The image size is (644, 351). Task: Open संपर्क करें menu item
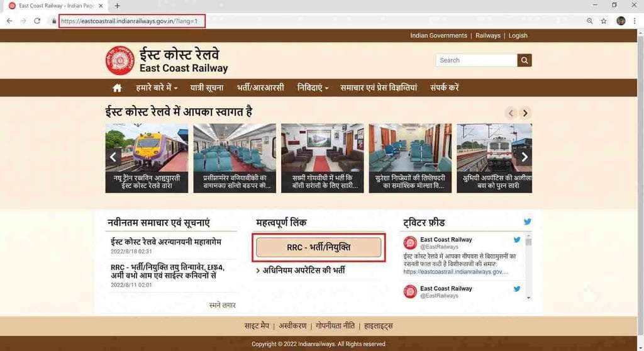(x=445, y=87)
